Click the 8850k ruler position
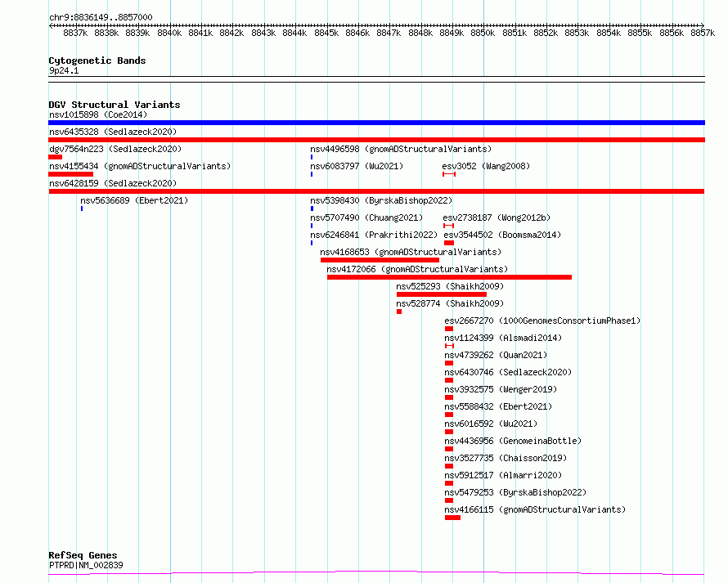This screenshot has width=728, height=583. 483,33
